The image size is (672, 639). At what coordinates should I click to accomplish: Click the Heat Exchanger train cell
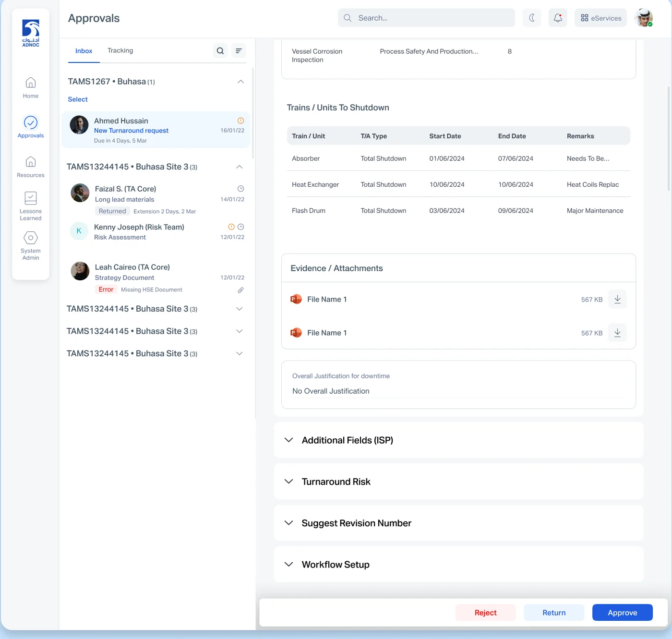tap(315, 184)
